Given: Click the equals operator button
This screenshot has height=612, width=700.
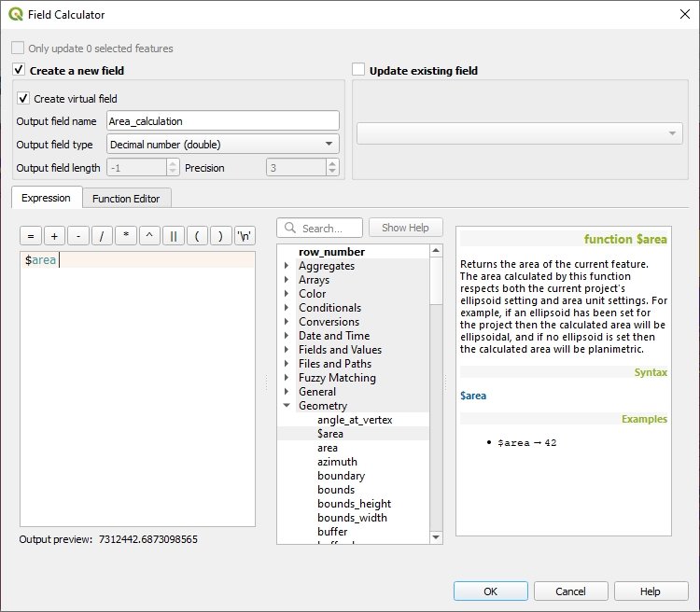Looking at the screenshot, I should tap(30, 236).
